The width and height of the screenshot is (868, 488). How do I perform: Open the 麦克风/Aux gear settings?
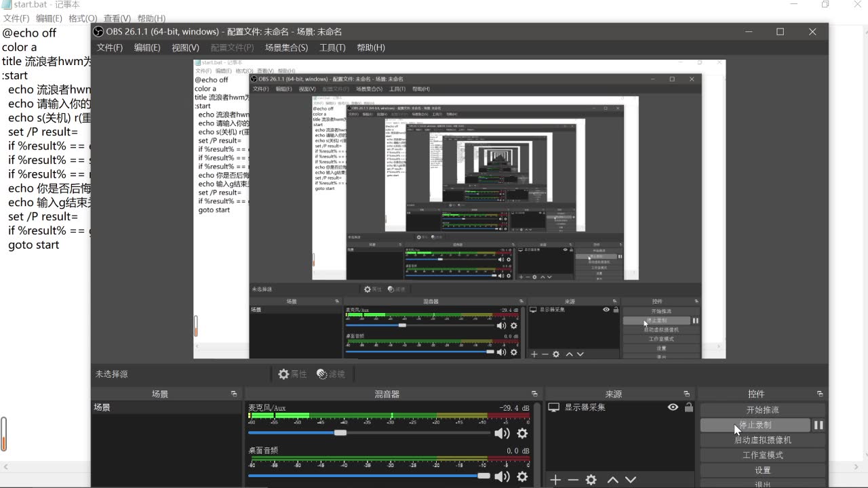coord(522,434)
